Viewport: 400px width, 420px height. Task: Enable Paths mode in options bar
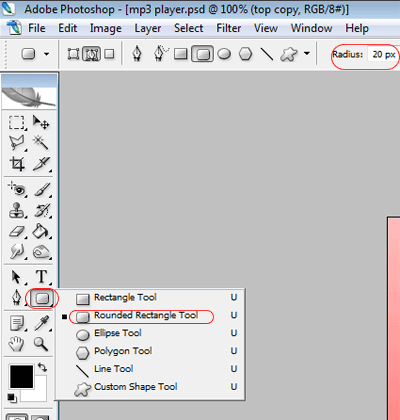click(x=91, y=54)
